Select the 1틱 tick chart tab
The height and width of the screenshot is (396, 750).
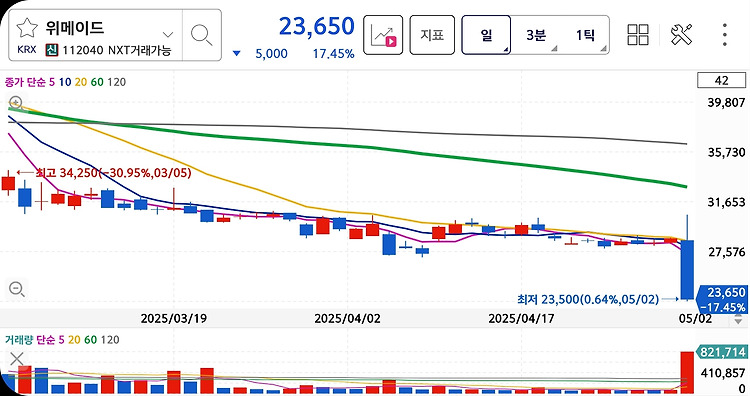point(585,35)
